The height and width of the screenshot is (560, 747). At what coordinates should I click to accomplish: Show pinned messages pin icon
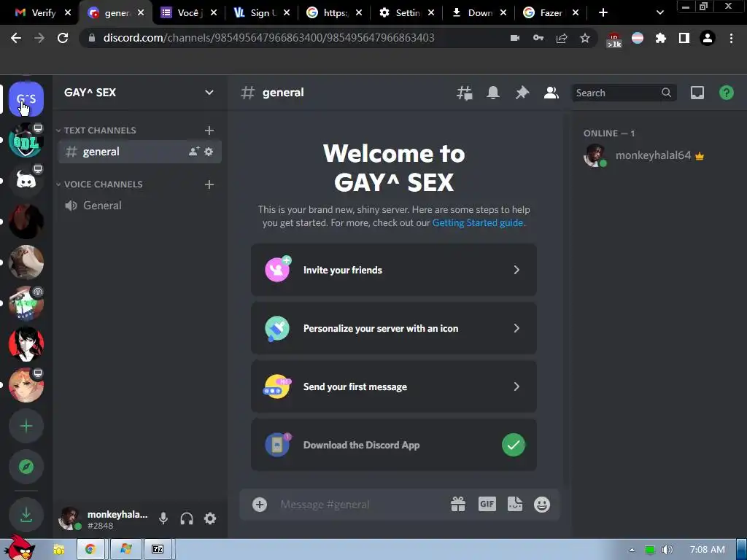pos(522,93)
